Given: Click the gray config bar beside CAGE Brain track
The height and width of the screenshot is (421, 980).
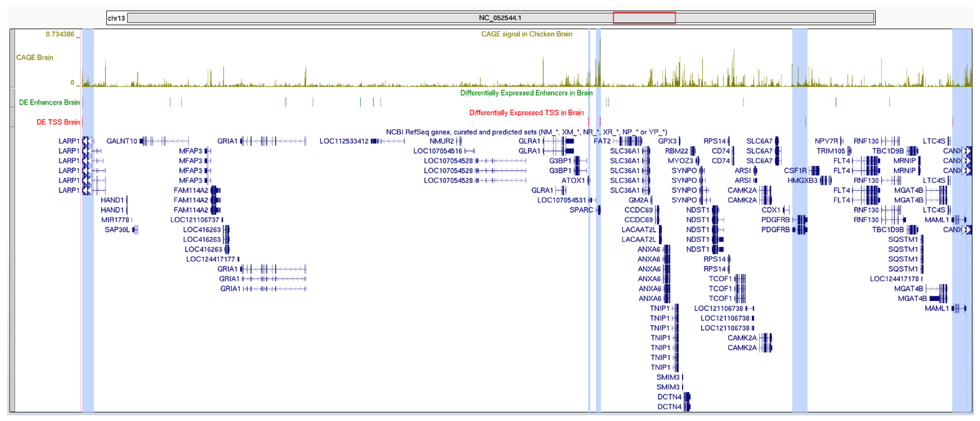Looking at the screenshot, I should [13, 58].
